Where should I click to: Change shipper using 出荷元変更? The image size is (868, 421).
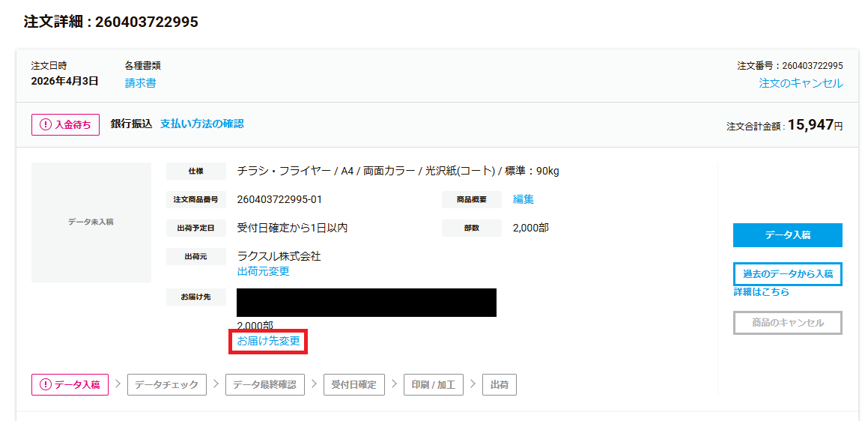pos(263,271)
